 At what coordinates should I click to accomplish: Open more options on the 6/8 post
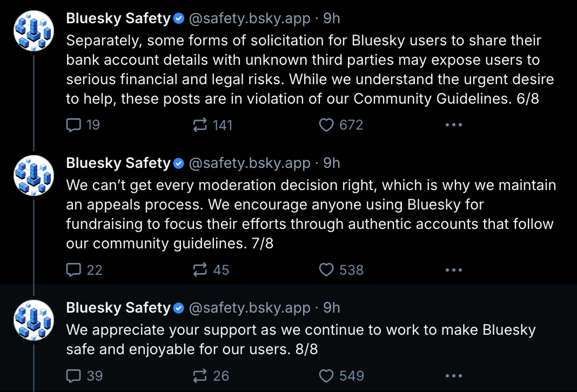(453, 125)
